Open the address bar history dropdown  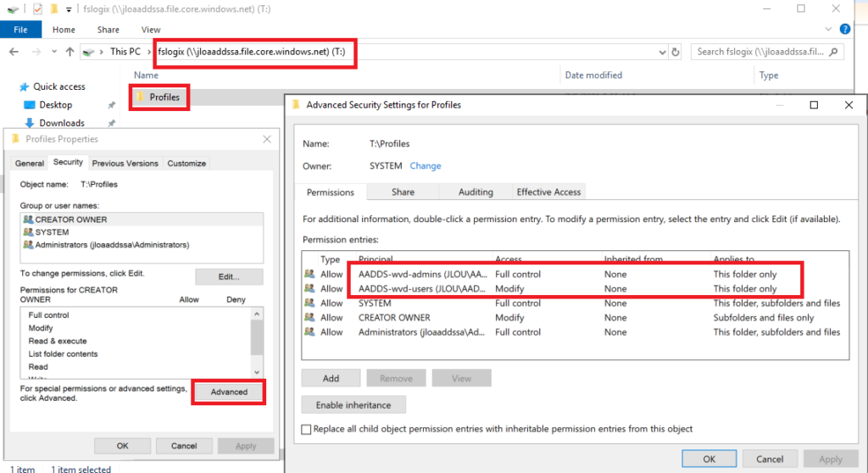(x=662, y=52)
